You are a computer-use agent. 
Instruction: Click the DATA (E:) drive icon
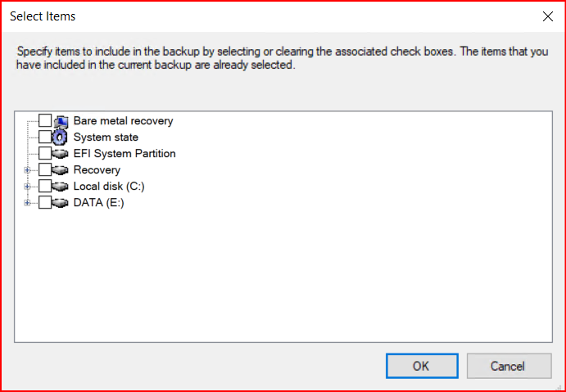point(61,203)
